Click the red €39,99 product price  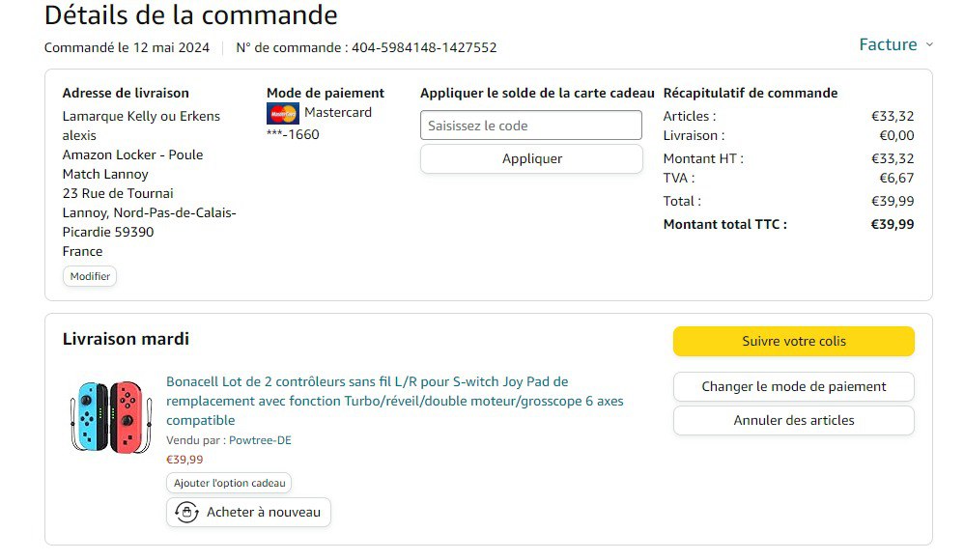(x=184, y=460)
